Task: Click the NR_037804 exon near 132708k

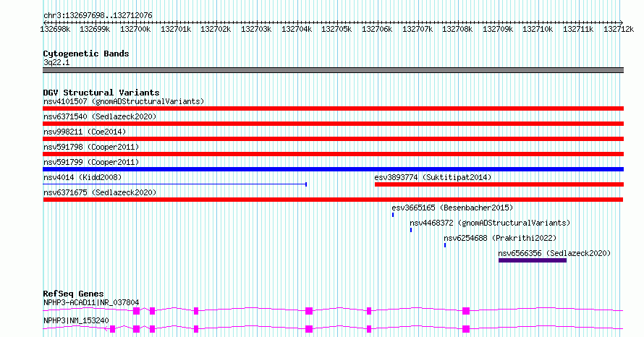Action: (466, 311)
